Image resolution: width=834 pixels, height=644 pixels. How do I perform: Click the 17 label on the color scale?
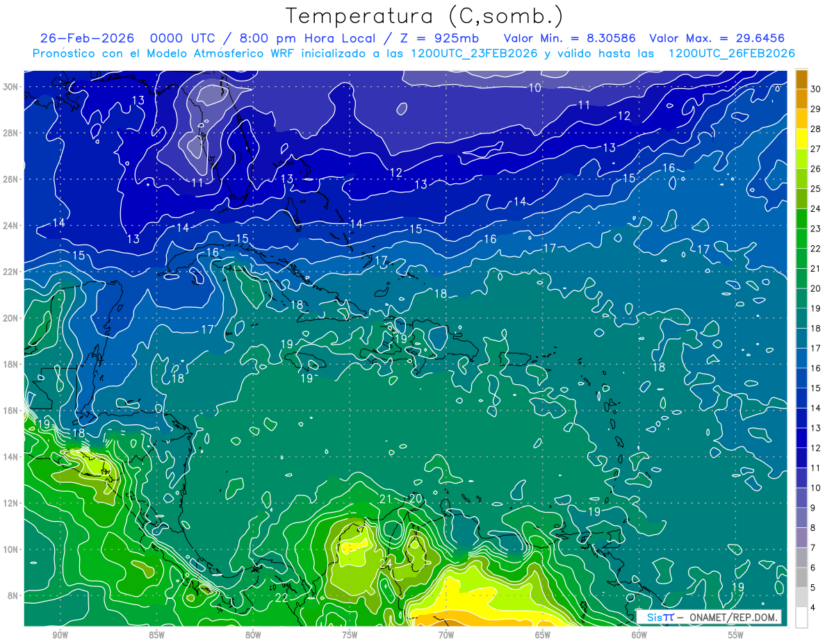816,348
